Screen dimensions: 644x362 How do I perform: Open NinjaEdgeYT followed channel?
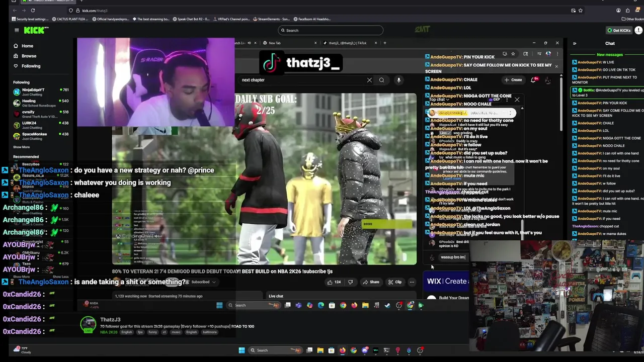pyautogui.click(x=41, y=92)
